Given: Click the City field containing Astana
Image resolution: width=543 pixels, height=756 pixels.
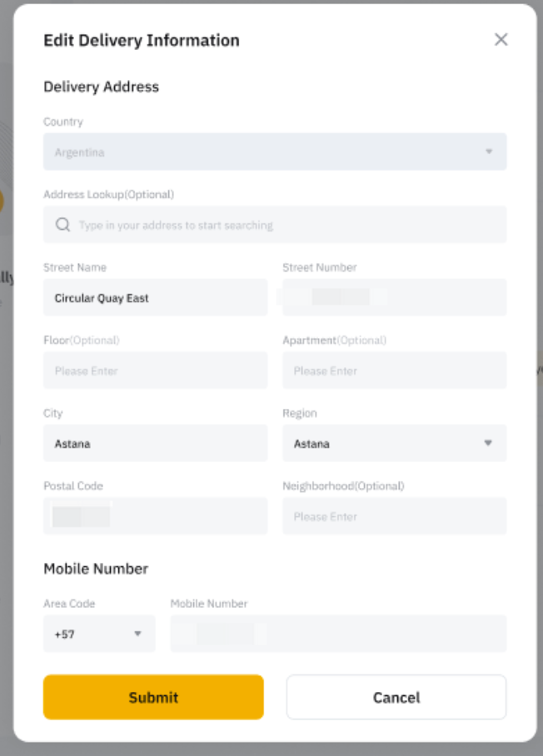Looking at the screenshot, I should pos(155,443).
